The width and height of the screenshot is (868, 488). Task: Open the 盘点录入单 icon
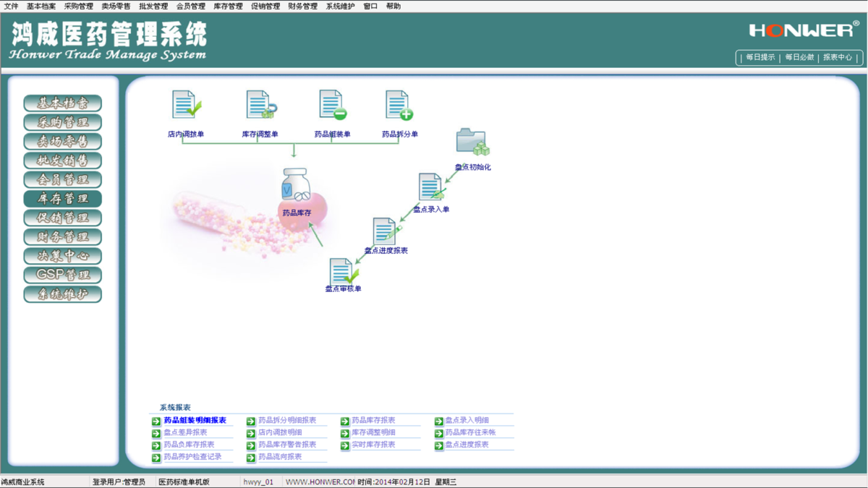click(431, 187)
